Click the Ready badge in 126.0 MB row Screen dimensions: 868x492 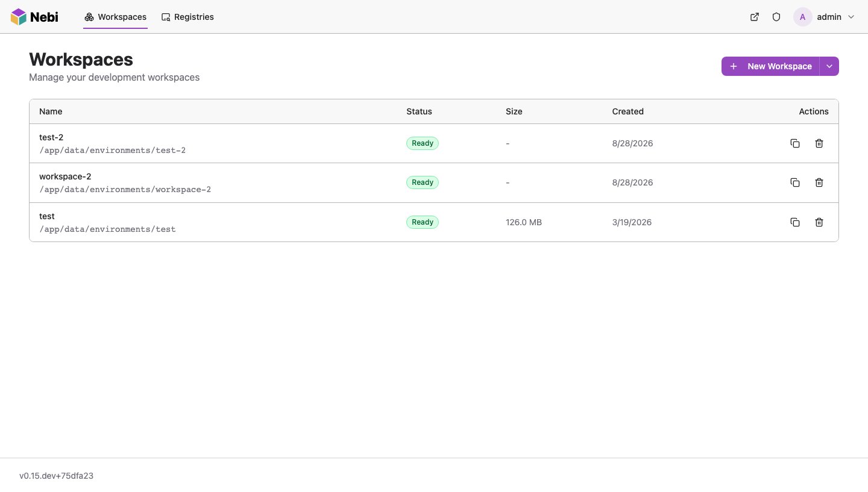click(423, 222)
